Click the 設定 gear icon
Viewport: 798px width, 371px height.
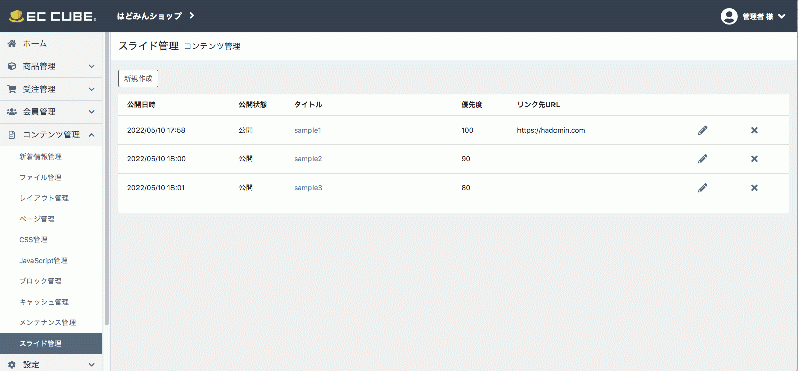pyautogui.click(x=12, y=364)
